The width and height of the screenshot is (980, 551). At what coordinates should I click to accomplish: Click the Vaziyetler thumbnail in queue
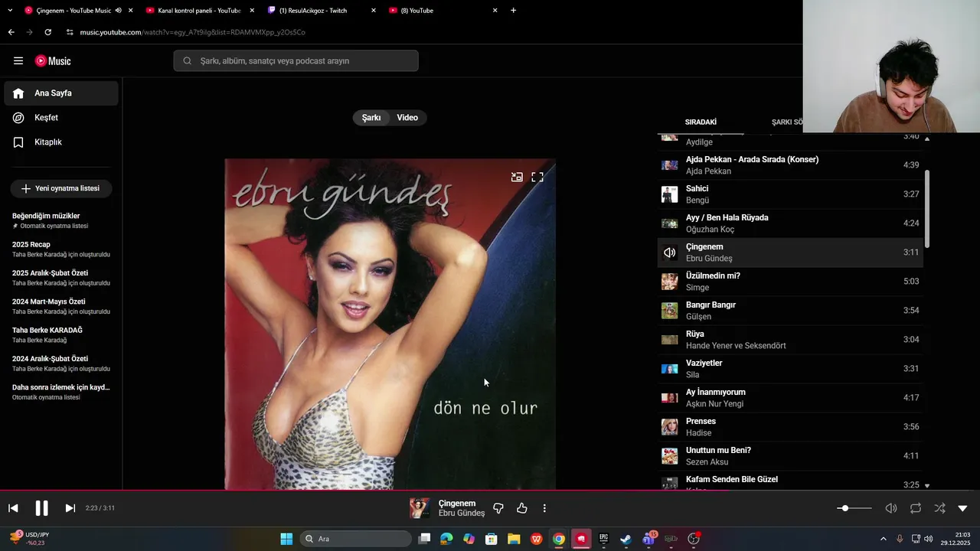(670, 369)
